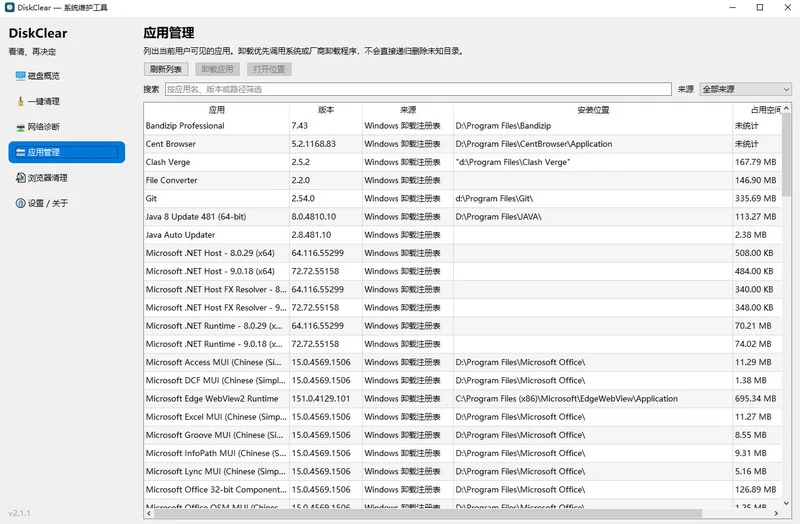Select Microsoft Excel MUI row
Image resolution: width=800 pixels, height=524 pixels.
pyautogui.click(x=463, y=417)
